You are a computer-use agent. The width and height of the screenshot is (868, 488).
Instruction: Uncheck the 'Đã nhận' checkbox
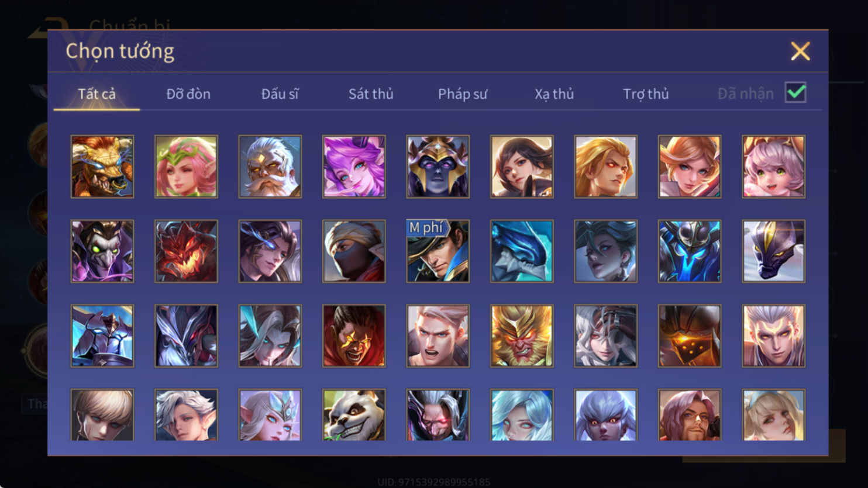[796, 92]
